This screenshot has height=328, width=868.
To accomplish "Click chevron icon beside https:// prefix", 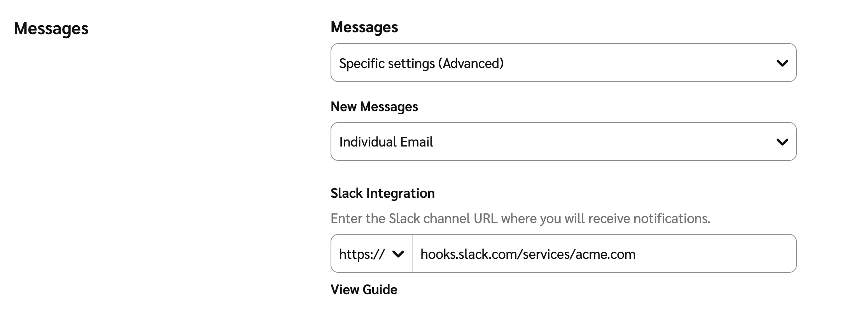I will click(x=398, y=254).
